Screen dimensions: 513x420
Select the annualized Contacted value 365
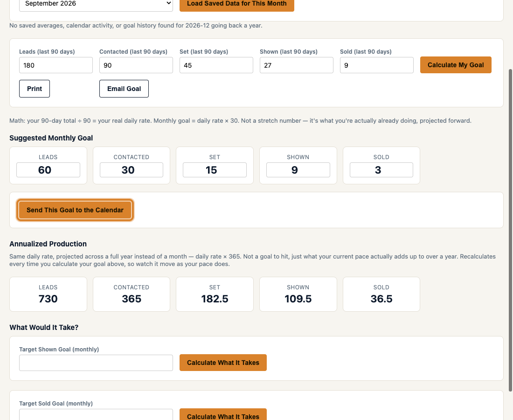point(132,299)
